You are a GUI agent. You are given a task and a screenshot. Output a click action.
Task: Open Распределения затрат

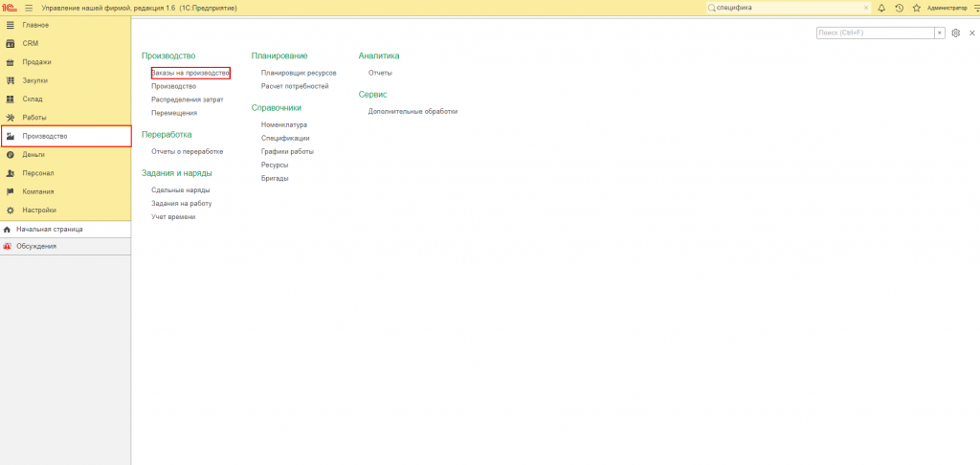click(188, 100)
